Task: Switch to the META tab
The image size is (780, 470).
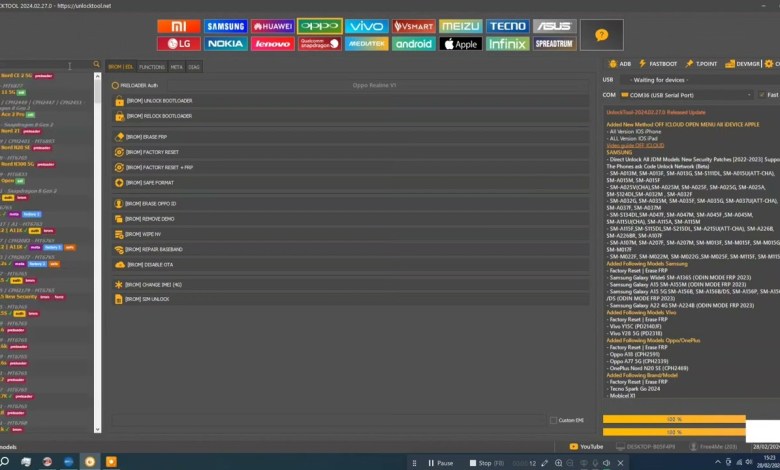Action: pos(177,67)
